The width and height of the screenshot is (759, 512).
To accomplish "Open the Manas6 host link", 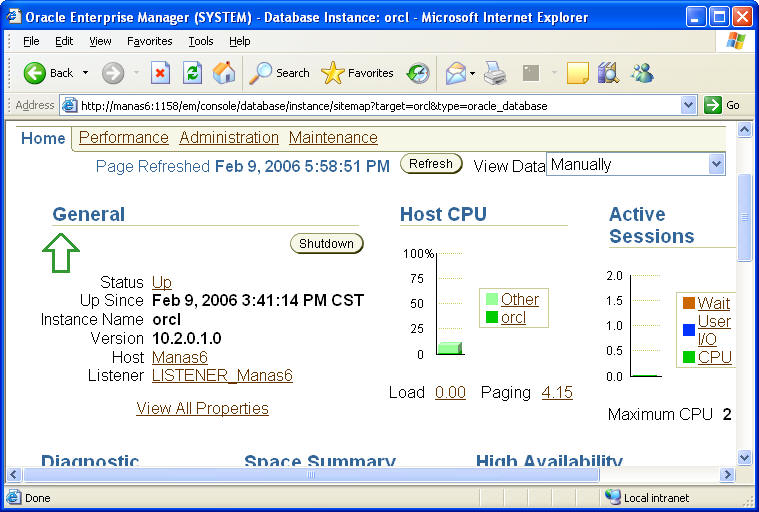I will pos(180,357).
